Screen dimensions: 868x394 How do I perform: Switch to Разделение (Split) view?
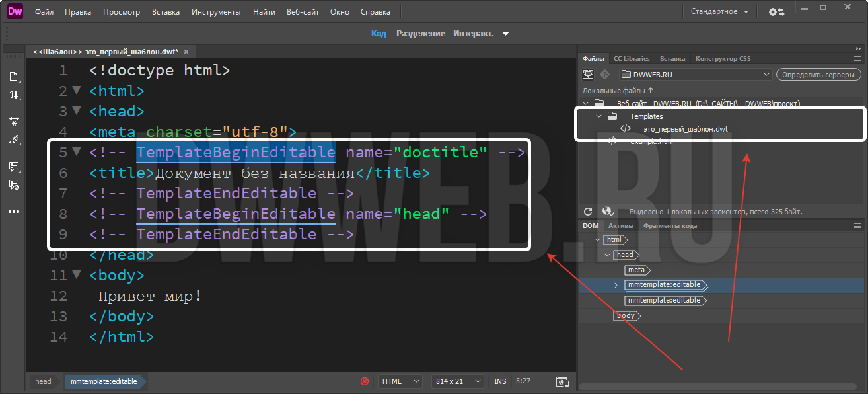click(x=420, y=34)
